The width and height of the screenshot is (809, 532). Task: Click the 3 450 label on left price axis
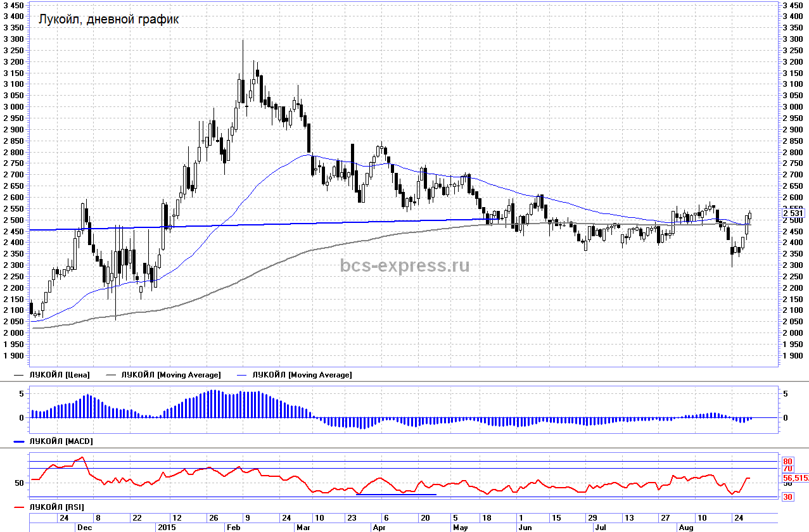point(14,5)
